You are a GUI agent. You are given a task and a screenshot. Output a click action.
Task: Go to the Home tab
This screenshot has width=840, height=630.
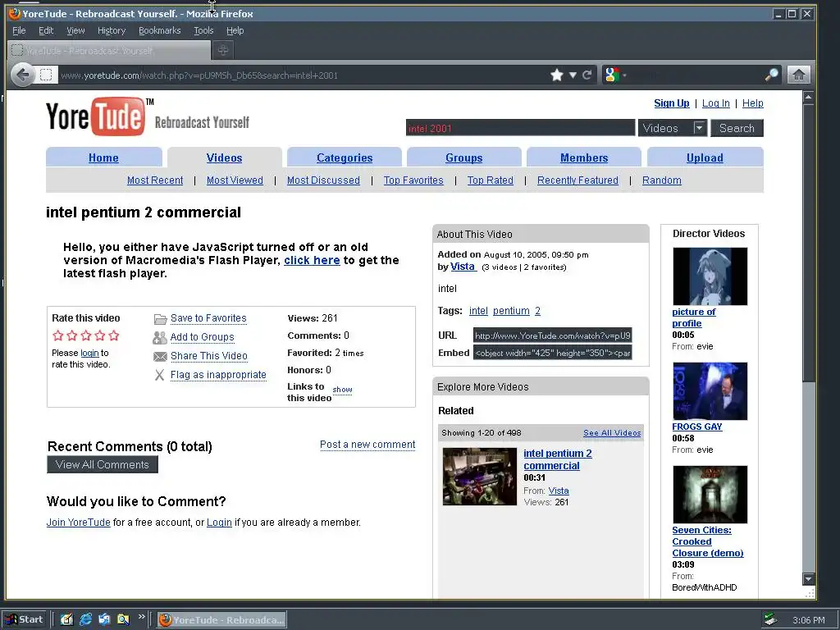pos(104,157)
